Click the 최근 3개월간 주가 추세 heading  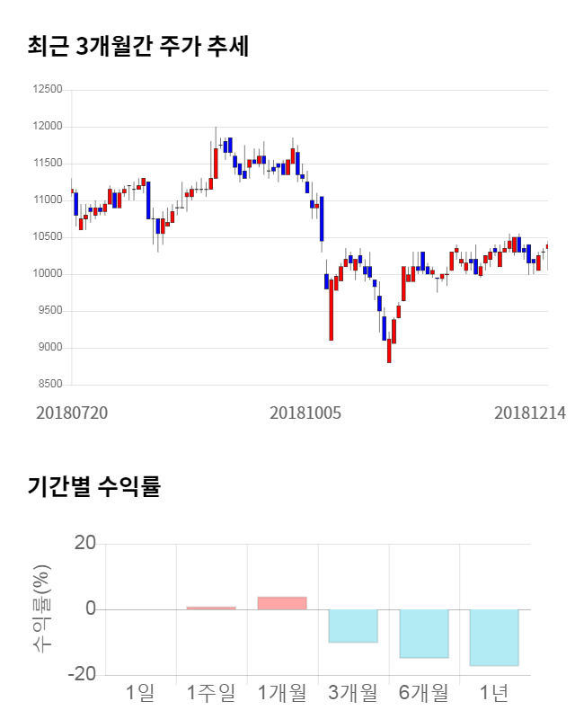pyautogui.click(x=137, y=47)
